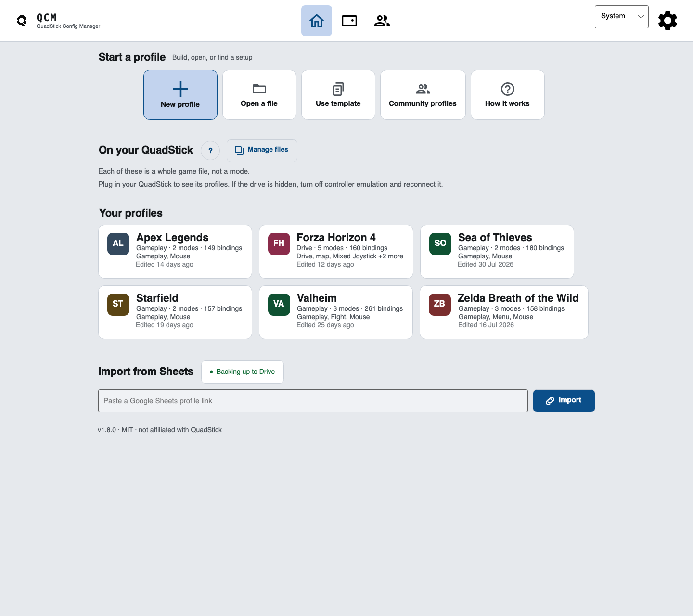Focus the Google Sheets profile link field
This screenshot has height=616, width=693.
(313, 401)
